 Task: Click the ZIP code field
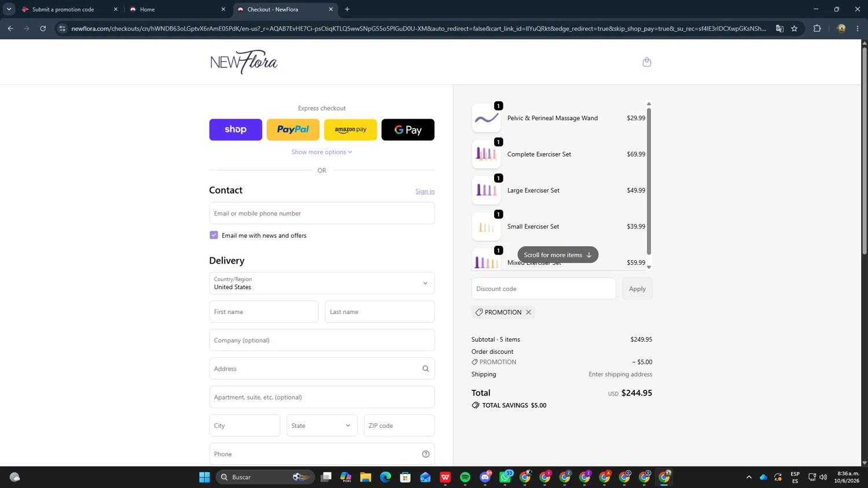click(399, 426)
